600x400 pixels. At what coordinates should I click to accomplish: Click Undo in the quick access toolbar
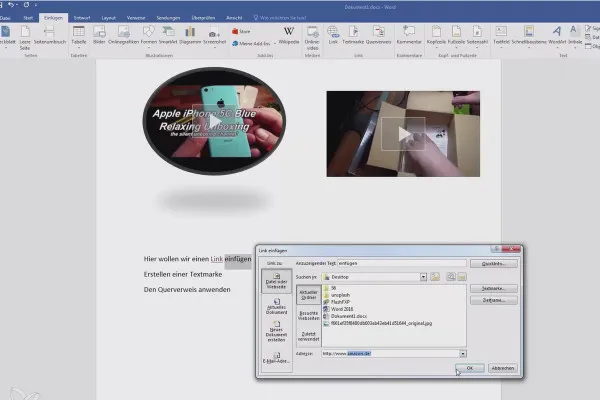11,5
